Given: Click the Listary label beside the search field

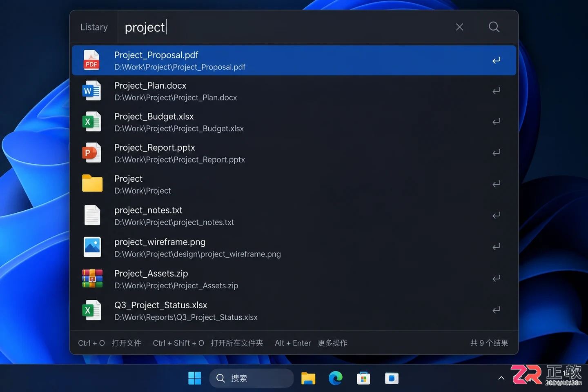Looking at the screenshot, I should tap(94, 27).
